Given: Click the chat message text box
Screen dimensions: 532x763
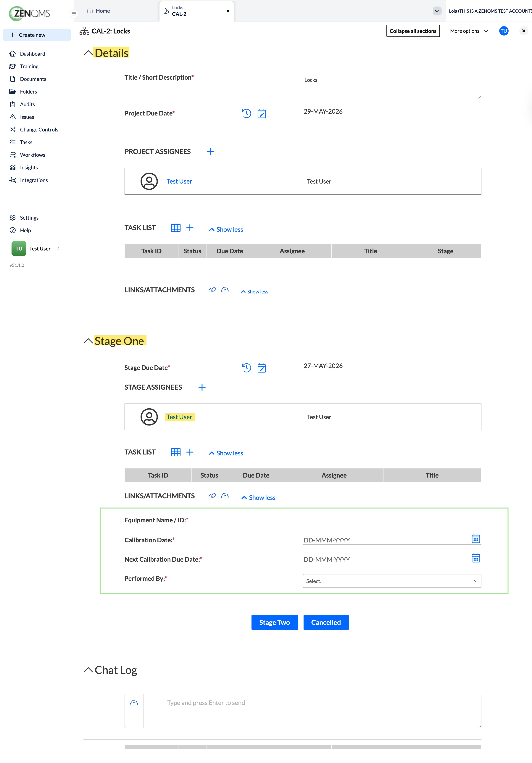Looking at the screenshot, I should click(x=312, y=711).
